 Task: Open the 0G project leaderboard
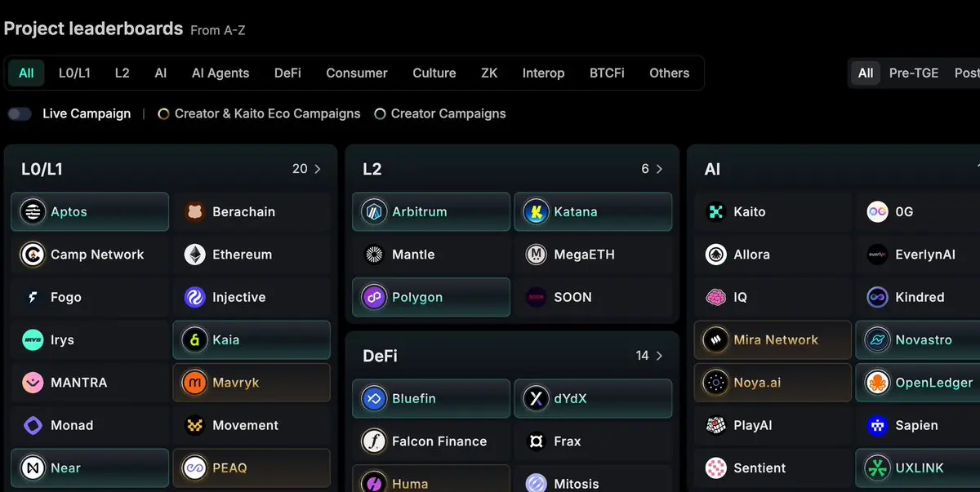pyautogui.click(x=917, y=211)
